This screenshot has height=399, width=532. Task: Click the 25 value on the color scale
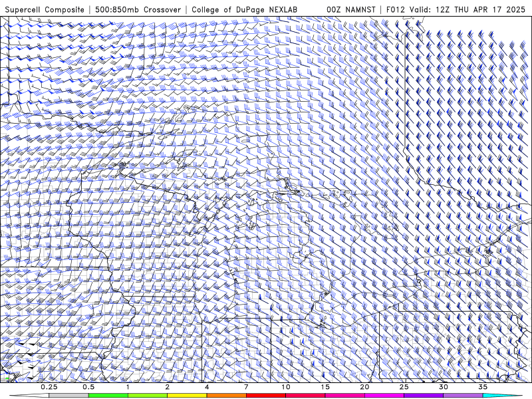404,387
